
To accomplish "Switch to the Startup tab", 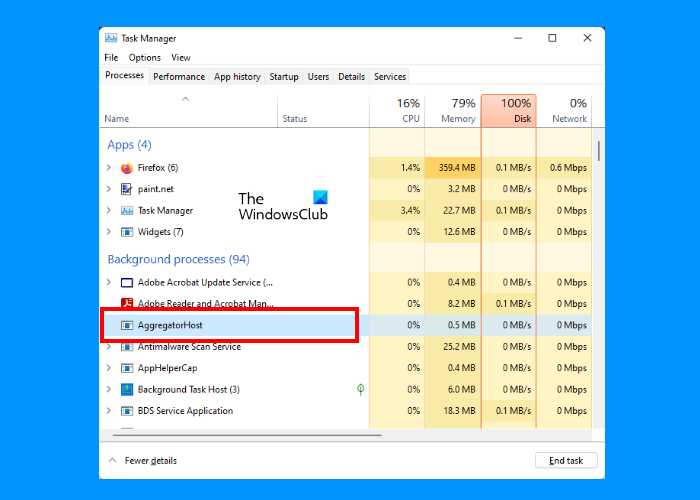I will (283, 77).
